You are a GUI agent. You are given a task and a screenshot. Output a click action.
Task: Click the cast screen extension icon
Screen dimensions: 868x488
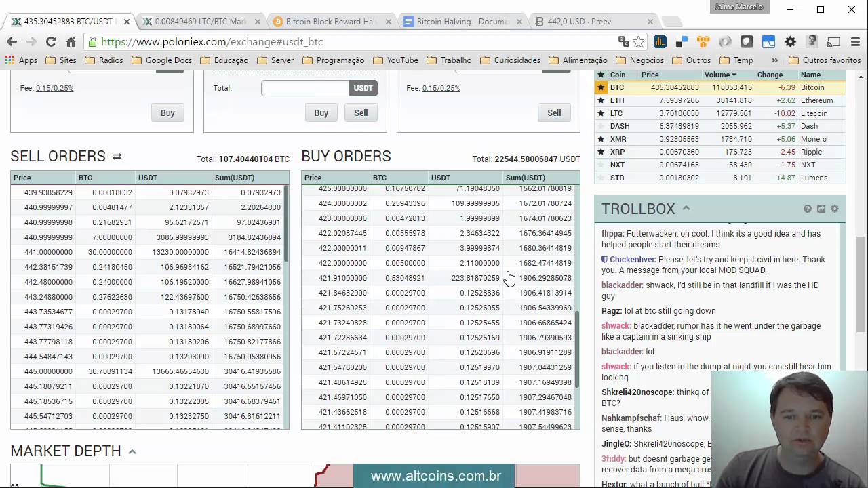833,41
